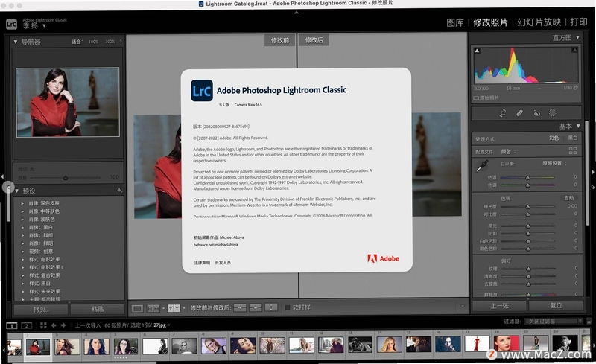Toggle the shadow clipping triangle in the histogram

point(477,50)
